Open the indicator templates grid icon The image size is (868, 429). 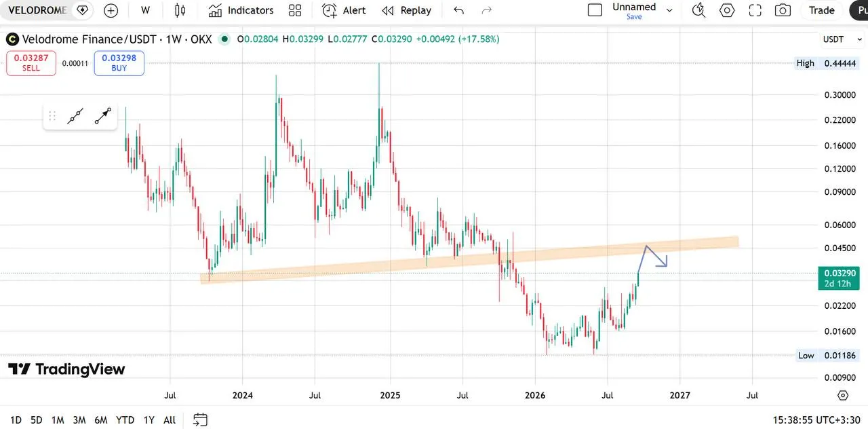pos(295,10)
